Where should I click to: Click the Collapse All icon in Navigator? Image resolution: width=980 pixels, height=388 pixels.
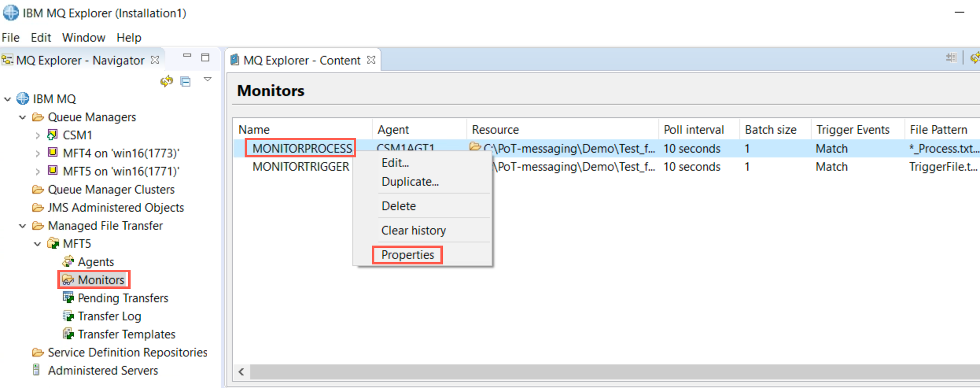click(x=185, y=81)
